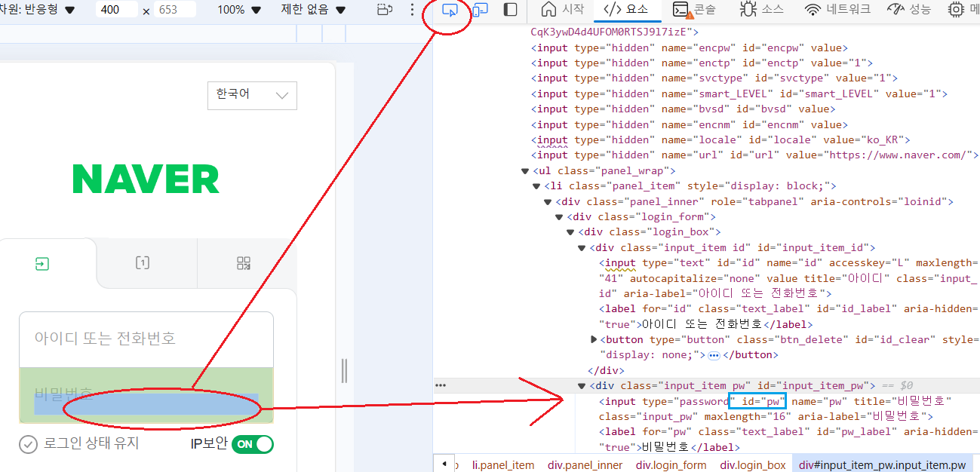Toggle the 로그인 상태 유지 checkbox

tap(28, 444)
